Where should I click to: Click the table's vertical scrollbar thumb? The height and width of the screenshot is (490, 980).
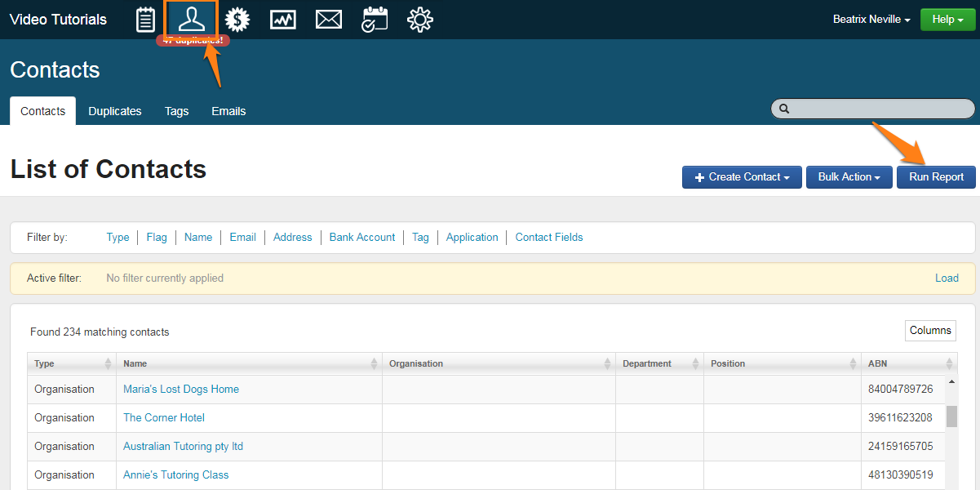tap(951, 416)
